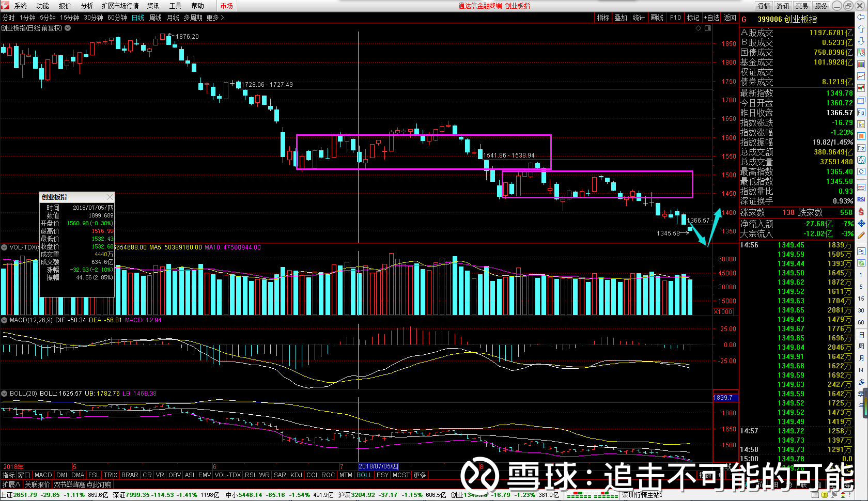Select the 日线 daily period
This screenshot has height=501, width=868.
[x=138, y=18]
